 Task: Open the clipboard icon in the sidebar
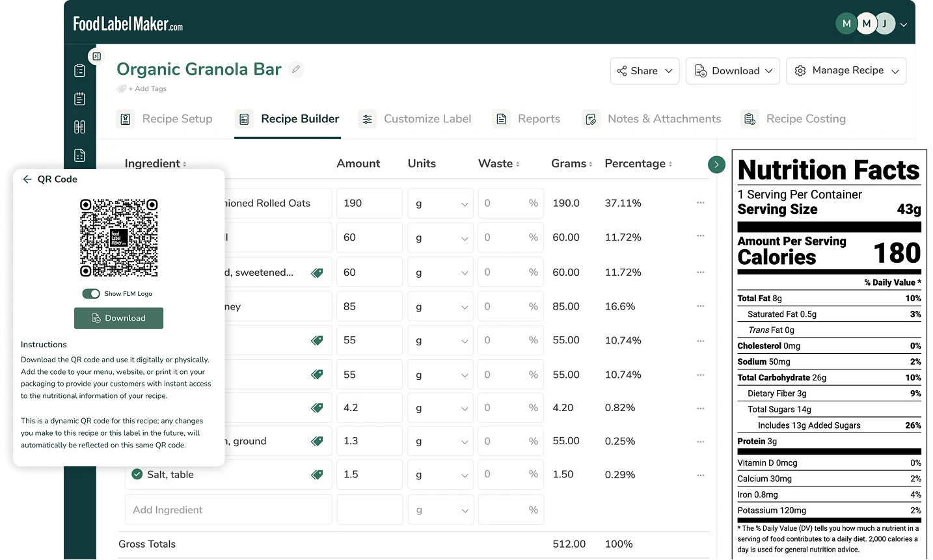(x=80, y=70)
